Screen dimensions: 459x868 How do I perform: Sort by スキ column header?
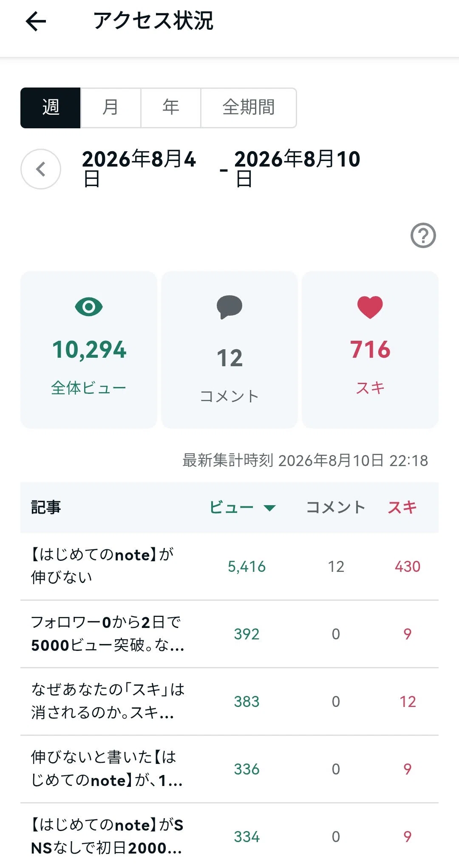pos(402,507)
